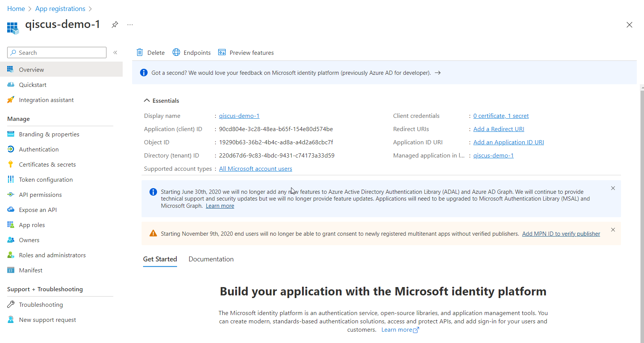Click the Object ID value
The height and width of the screenshot is (343, 644).
tap(276, 142)
